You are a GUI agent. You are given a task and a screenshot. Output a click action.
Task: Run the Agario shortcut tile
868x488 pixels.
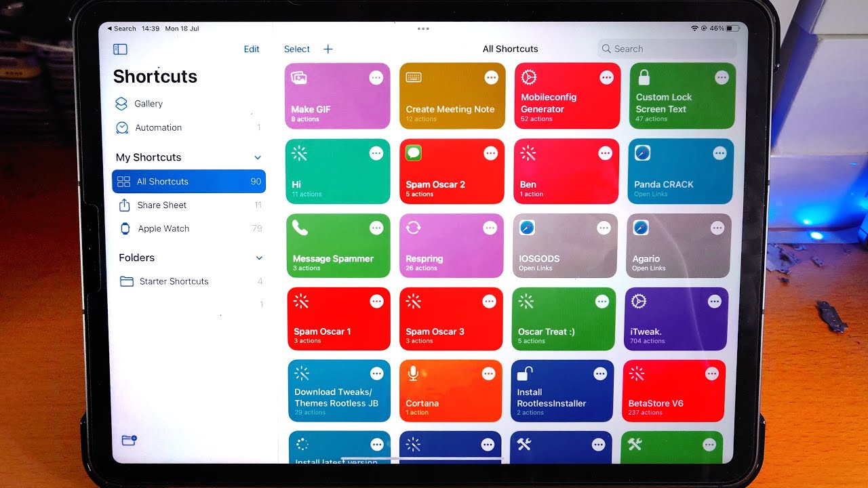tap(679, 245)
